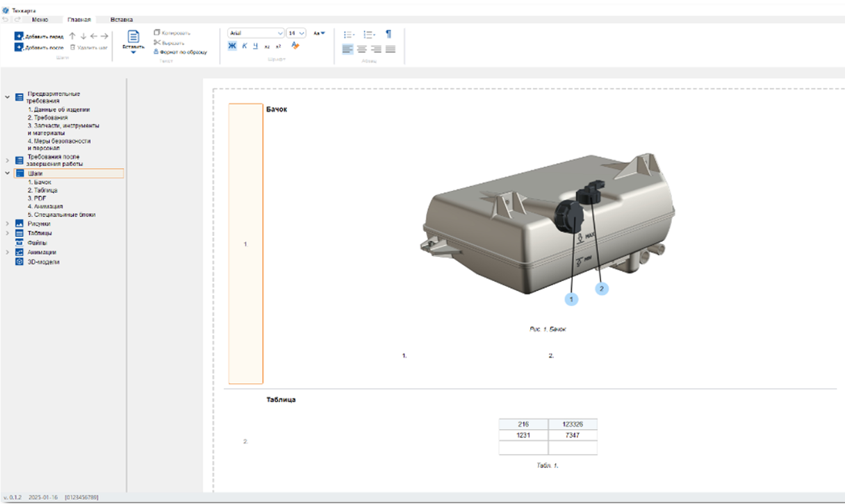The image size is (845, 504).
Task: Show paragraph marks with pilcrow icon
Action: pyautogui.click(x=388, y=33)
